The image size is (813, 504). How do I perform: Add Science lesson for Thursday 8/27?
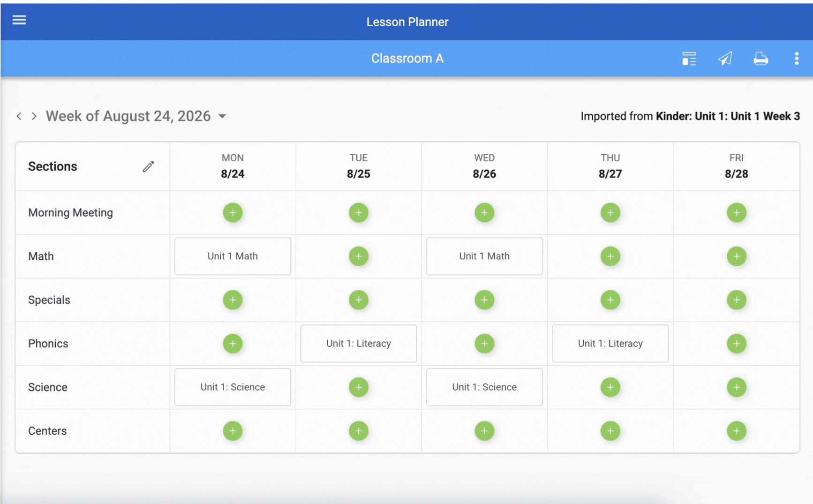[x=610, y=387]
